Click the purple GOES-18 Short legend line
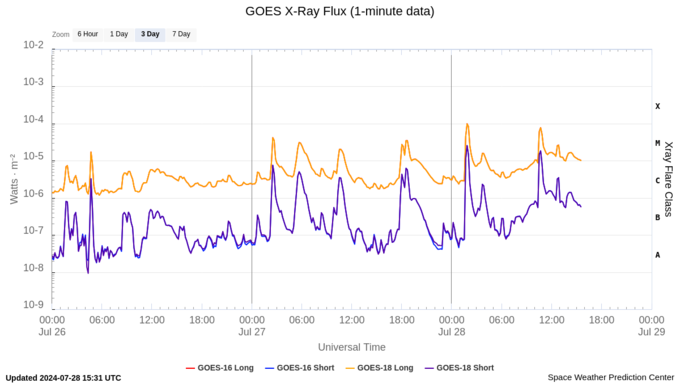680x383 pixels. click(x=429, y=368)
